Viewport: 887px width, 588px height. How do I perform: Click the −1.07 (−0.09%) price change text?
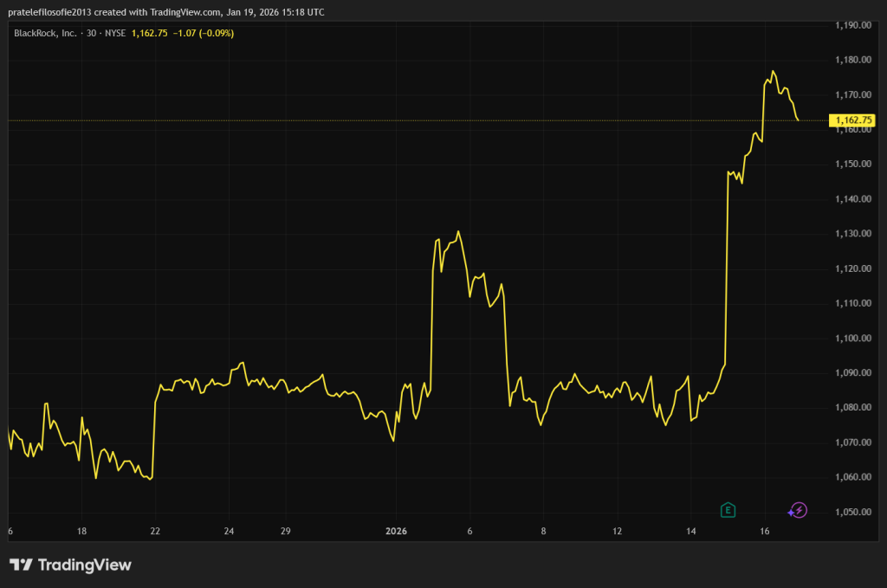click(202, 33)
